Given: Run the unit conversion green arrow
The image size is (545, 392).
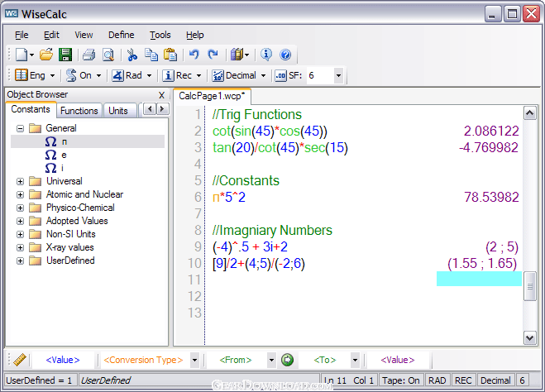Looking at the screenshot, I should click(287, 360).
